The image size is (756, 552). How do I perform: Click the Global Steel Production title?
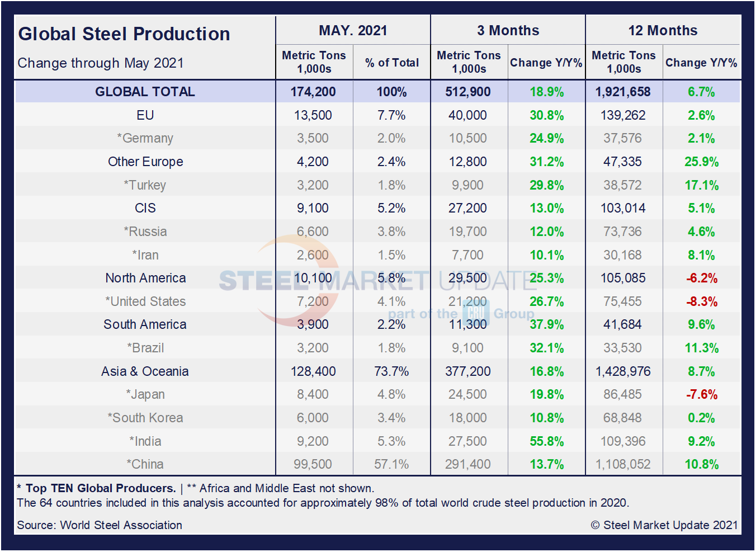(x=124, y=34)
